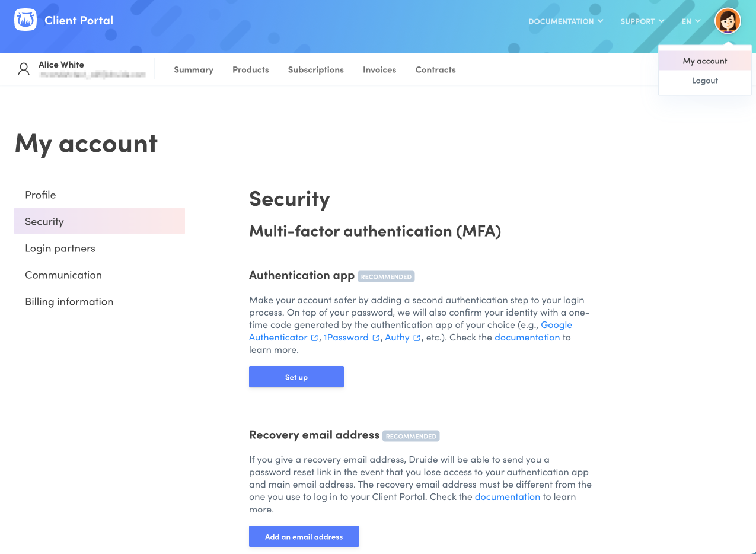Screen dimensions: 756x554
Task: Click the Client Portal flame logo icon
Action: click(25, 21)
